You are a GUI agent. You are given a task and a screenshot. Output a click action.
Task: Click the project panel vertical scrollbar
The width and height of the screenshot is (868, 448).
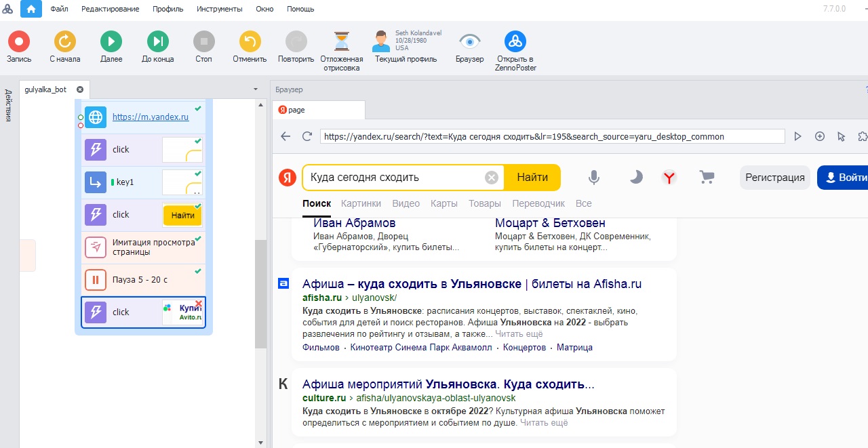(x=260, y=294)
